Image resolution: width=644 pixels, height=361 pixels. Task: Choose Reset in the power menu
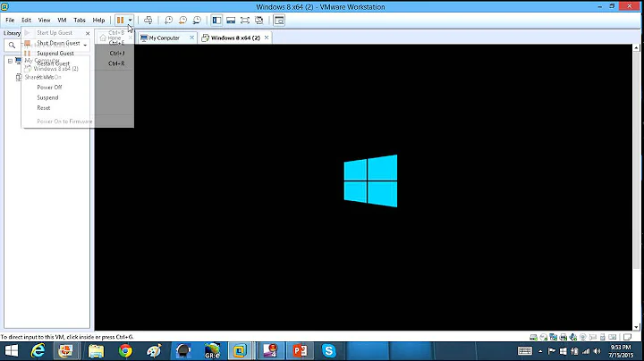point(44,108)
